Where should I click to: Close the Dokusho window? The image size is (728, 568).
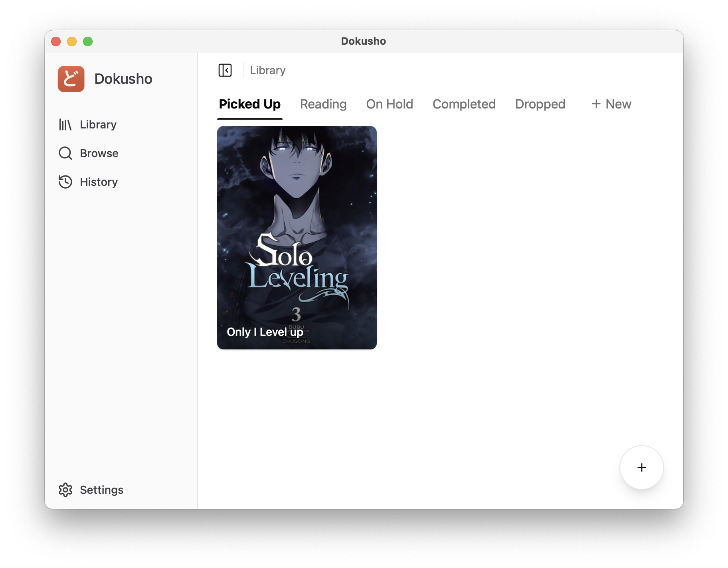(56, 41)
